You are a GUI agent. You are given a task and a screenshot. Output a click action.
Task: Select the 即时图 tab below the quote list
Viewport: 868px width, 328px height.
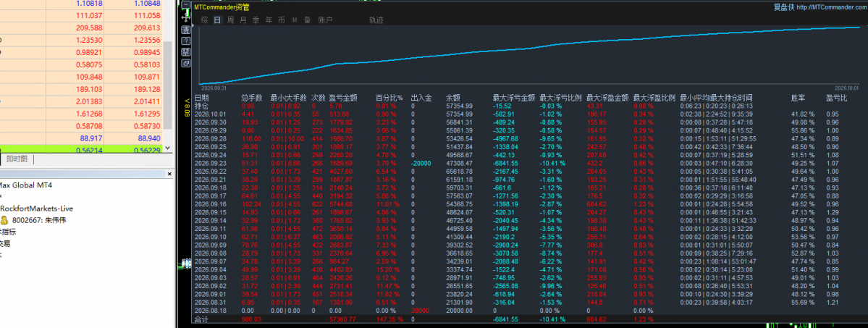coord(17,159)
